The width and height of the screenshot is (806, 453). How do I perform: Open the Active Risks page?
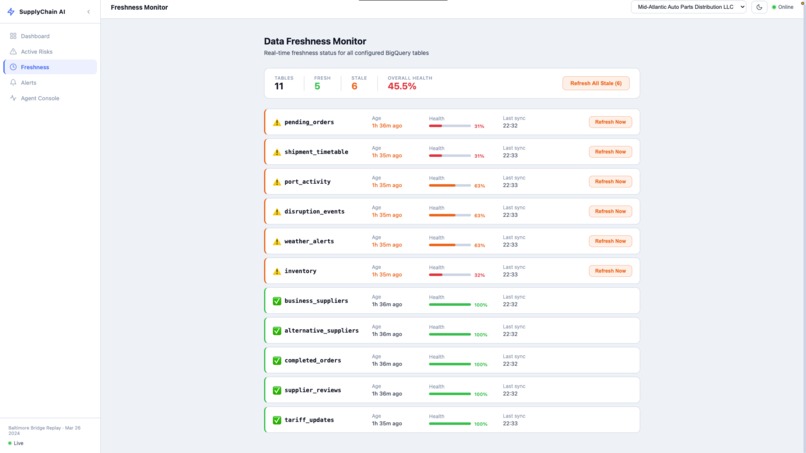[50, 51]
